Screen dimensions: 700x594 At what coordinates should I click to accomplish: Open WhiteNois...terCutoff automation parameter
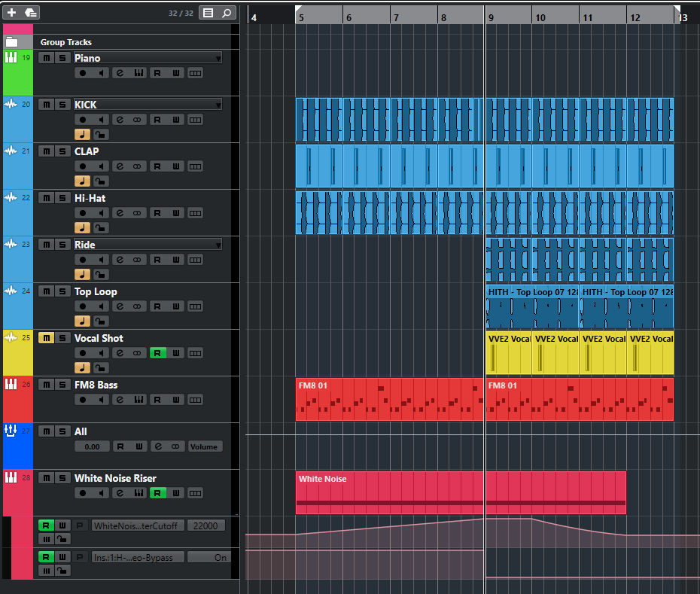pyautogui.click(x=138, y=526)
